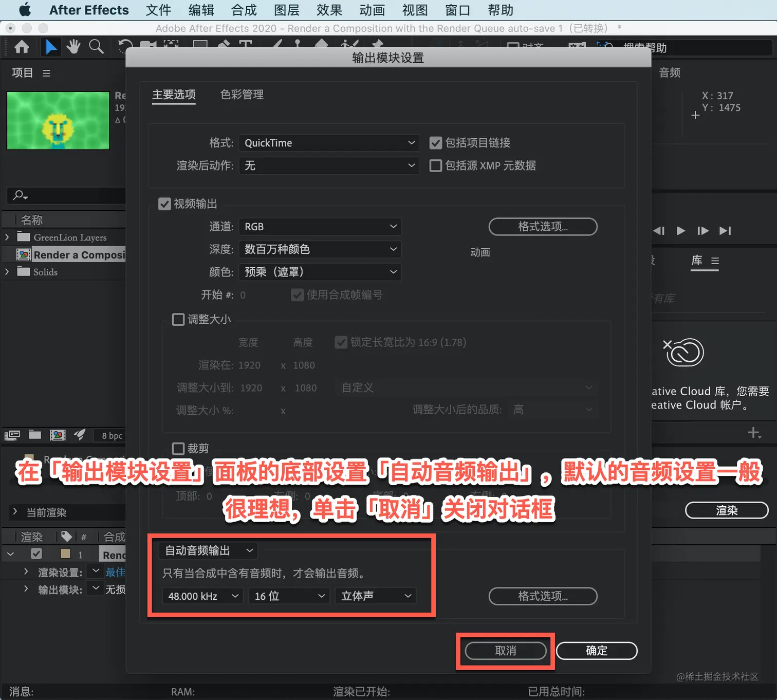Click the 8 bpc color depth button
Screen dimensions: 777x700
(x=112, y=436)
